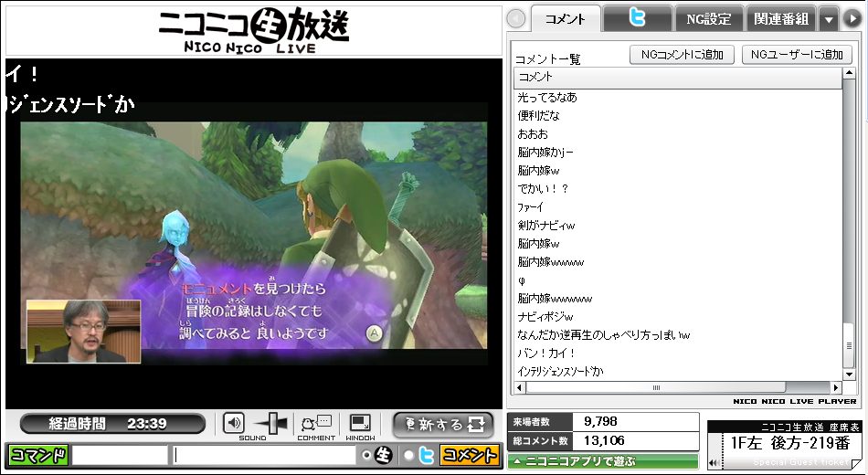Viewport: 868px width, 475px height.
Task: Click the presenter webcam thumbnail in video
Action: point(83,331)
